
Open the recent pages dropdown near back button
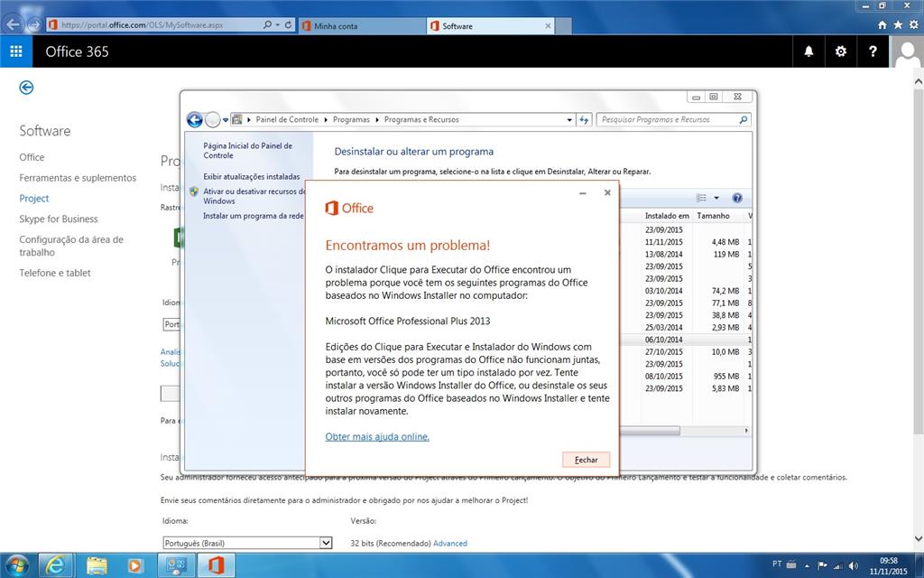[x=225, y=120]
